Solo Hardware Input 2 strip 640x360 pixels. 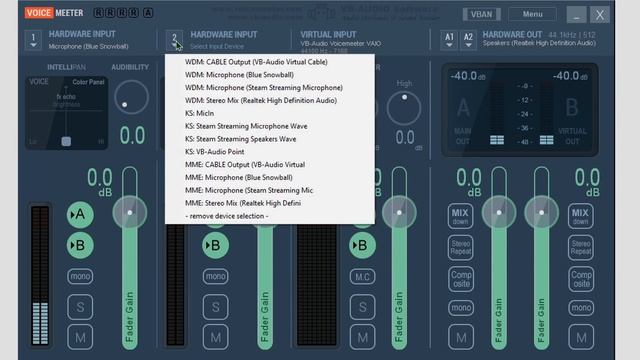pos(216,307)
